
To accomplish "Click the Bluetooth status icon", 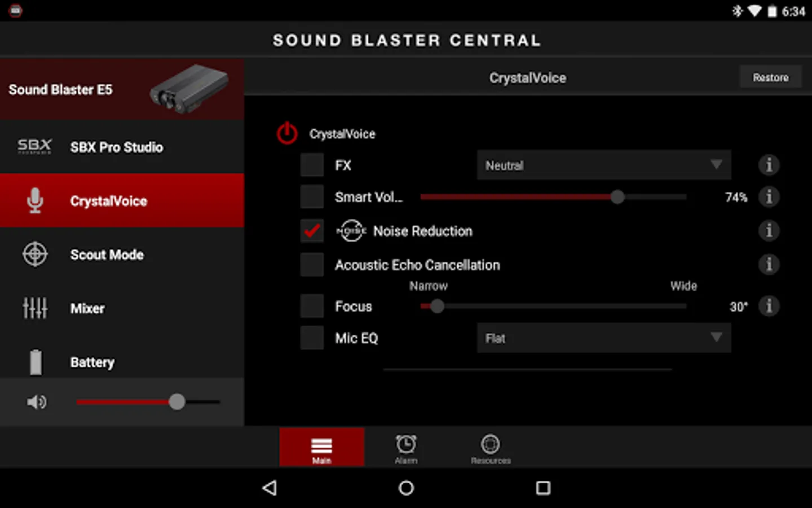I will point(737,11).
